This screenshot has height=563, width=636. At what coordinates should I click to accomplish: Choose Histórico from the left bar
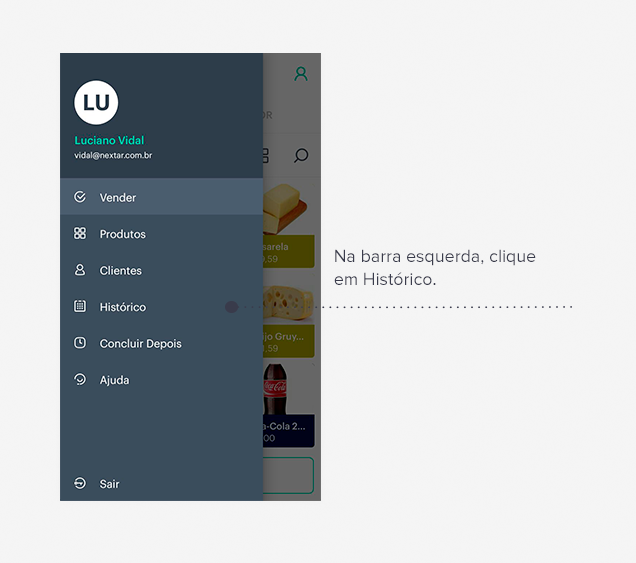161,307
